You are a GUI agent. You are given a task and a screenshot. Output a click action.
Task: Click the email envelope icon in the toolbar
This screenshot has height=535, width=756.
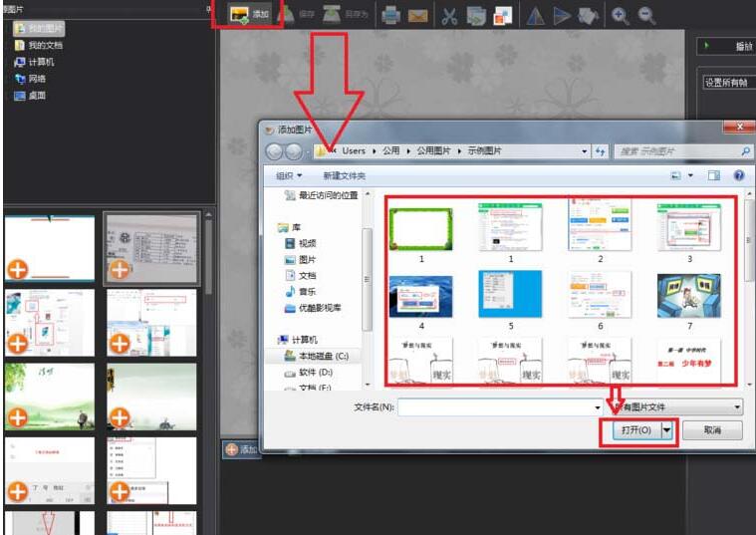click(x=417, y=16)
